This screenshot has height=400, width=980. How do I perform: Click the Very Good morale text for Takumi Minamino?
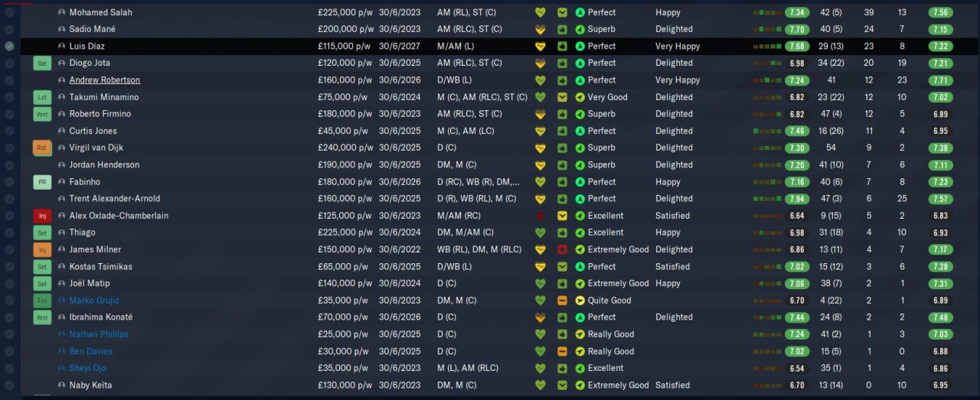coord(607,97)
